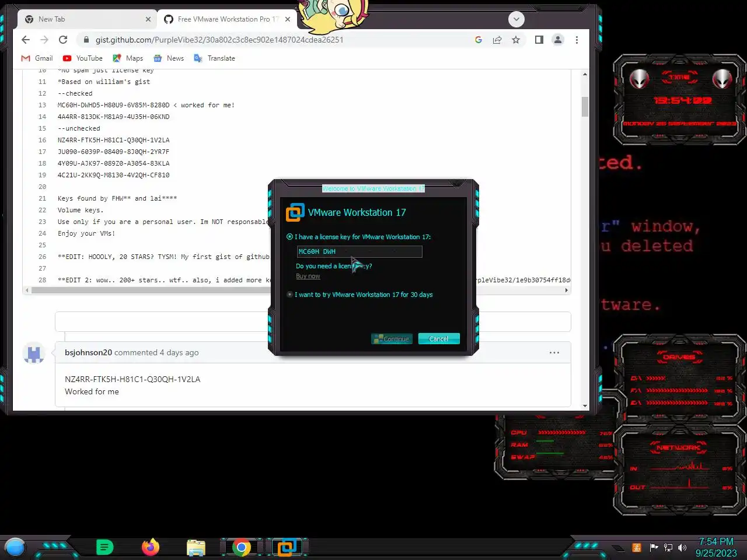The image size is (747, 560).
Task: Click the left alien head on clock widget
Action: coord(639,78)
